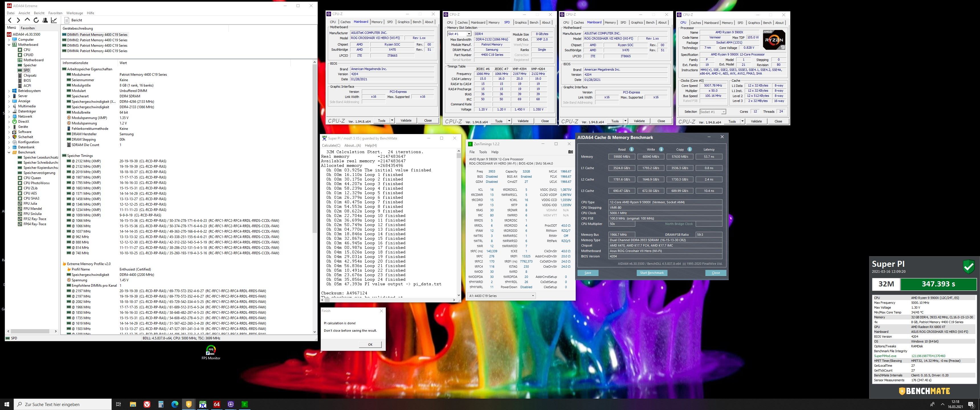Click the 347.393 s Super PI result

(938, 284)
